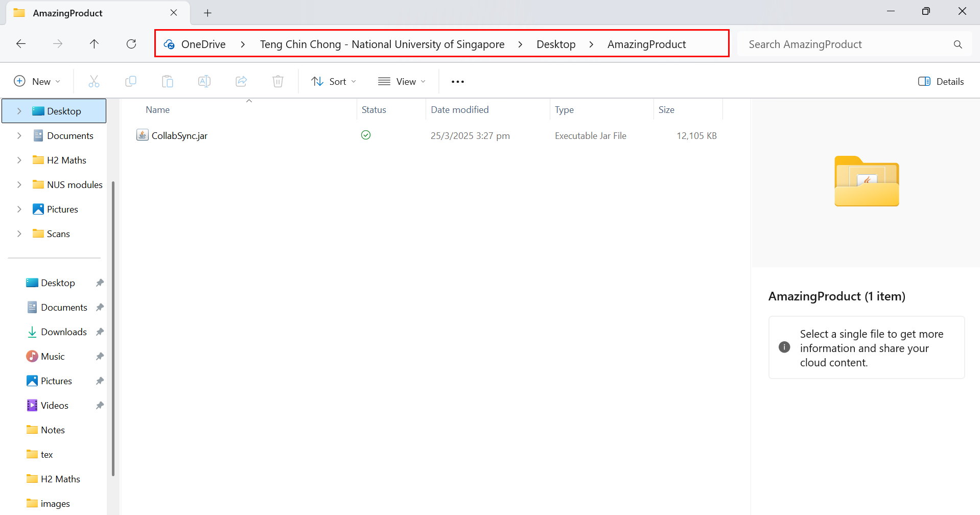Open the View dropdown menu

click(x=402, y=81)
